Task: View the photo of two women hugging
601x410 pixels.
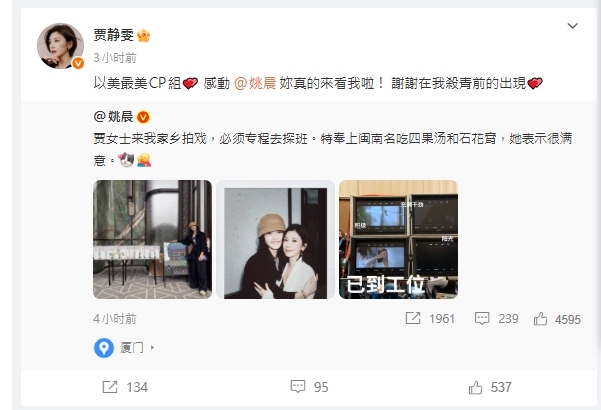Action: (275, 239)
